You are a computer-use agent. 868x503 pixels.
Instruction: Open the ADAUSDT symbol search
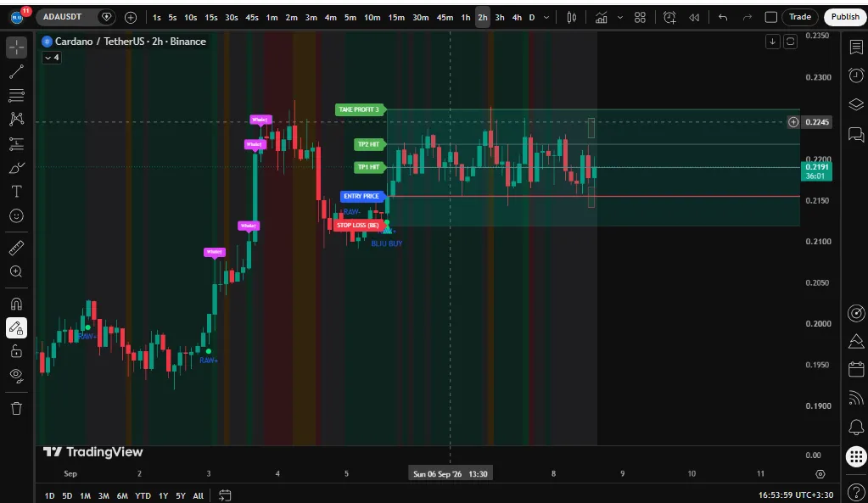pyautogui.click(x=63, y=17)
